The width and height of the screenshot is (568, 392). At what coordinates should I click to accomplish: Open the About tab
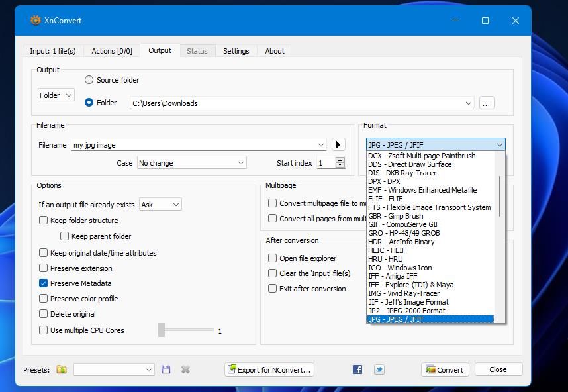275,51
